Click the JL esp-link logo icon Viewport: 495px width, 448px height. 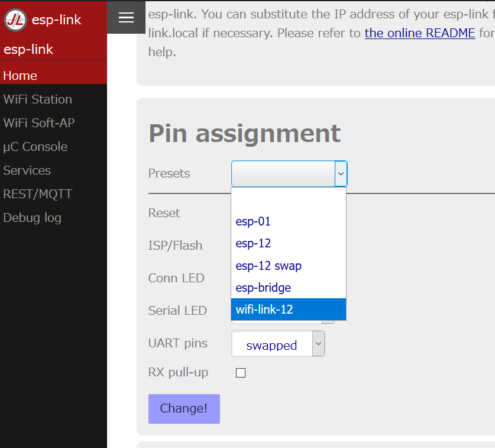15,20
